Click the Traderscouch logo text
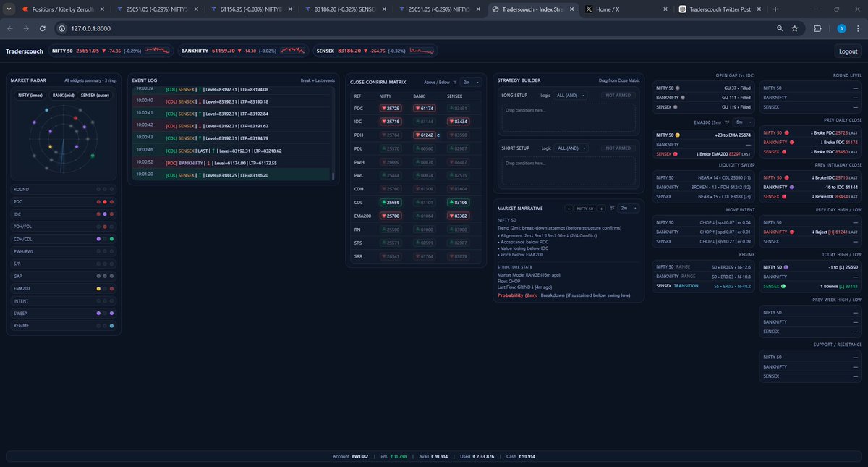The height and width of the screenshot is (467, 868). (x=25, y=51)
